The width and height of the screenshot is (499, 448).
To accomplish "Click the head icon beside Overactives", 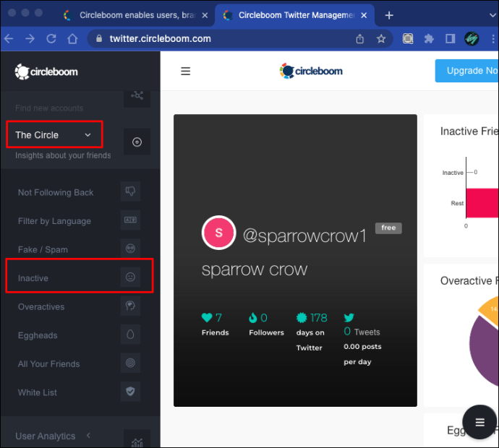I will coord(130,306).
